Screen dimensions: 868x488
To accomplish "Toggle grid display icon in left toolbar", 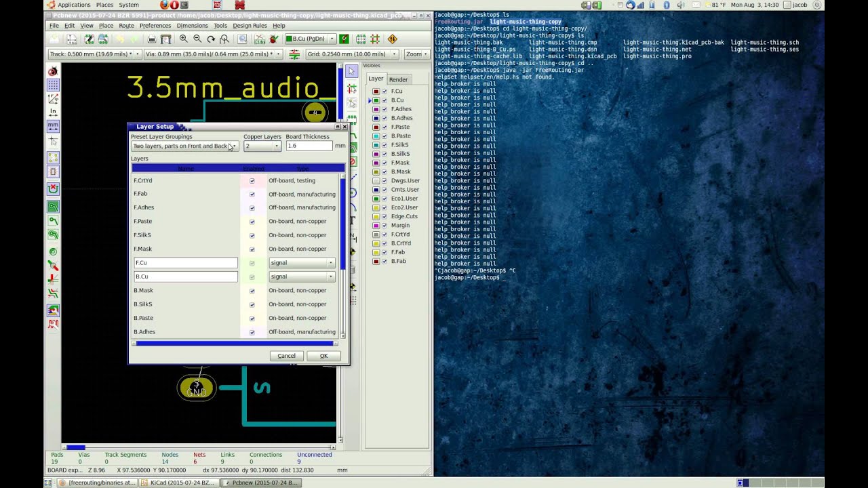I will click(53, 85).
